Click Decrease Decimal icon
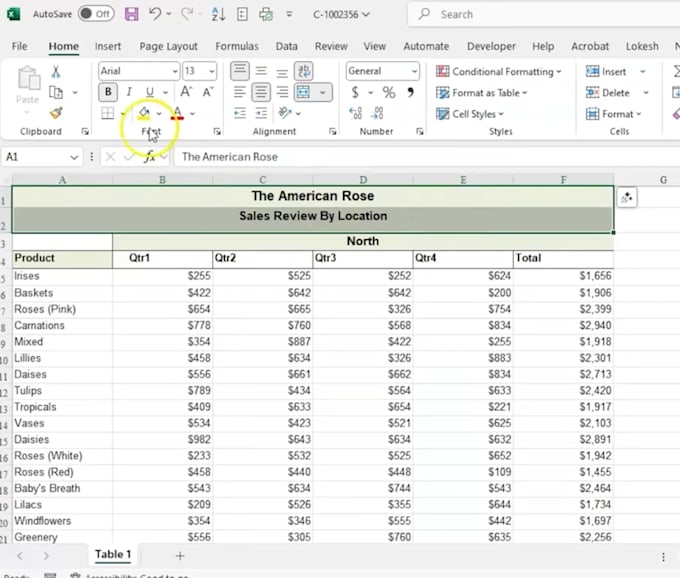This screenshot has width=680, height=578. (x=376, y=113)
